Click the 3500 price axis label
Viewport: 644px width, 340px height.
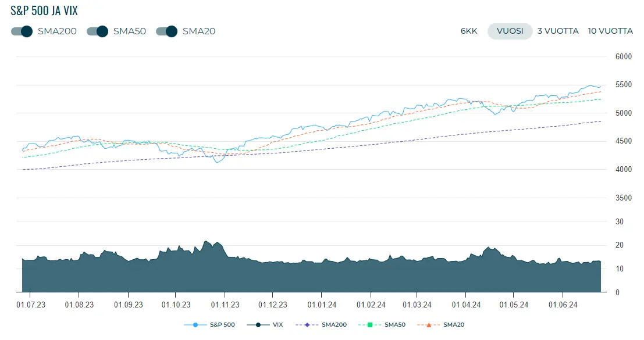pyautogui.click(x=624, y=198)
